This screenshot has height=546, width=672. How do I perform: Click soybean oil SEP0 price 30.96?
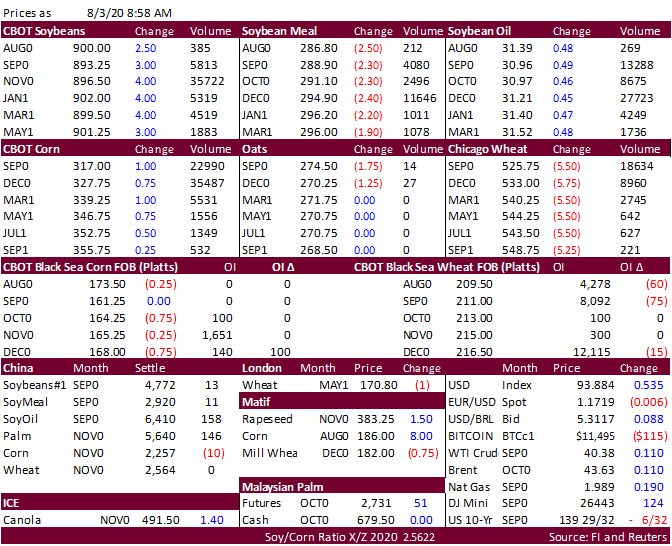(517, 65)
